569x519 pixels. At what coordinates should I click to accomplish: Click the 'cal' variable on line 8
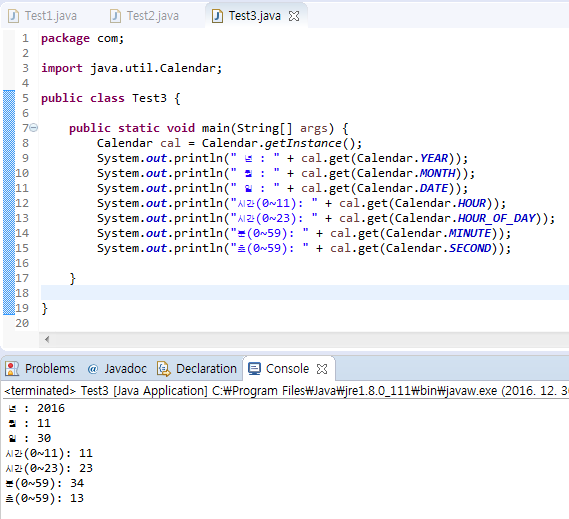point(170,143)
